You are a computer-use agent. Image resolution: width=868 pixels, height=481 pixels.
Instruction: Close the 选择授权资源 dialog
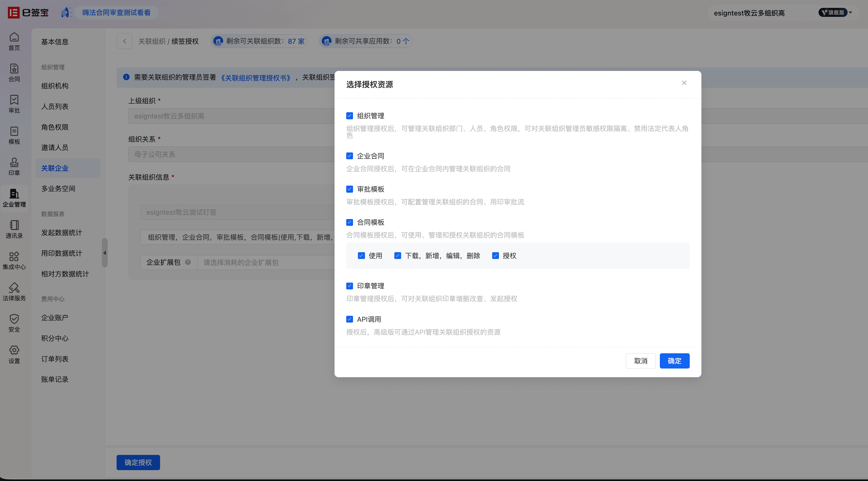click(684, 83)
